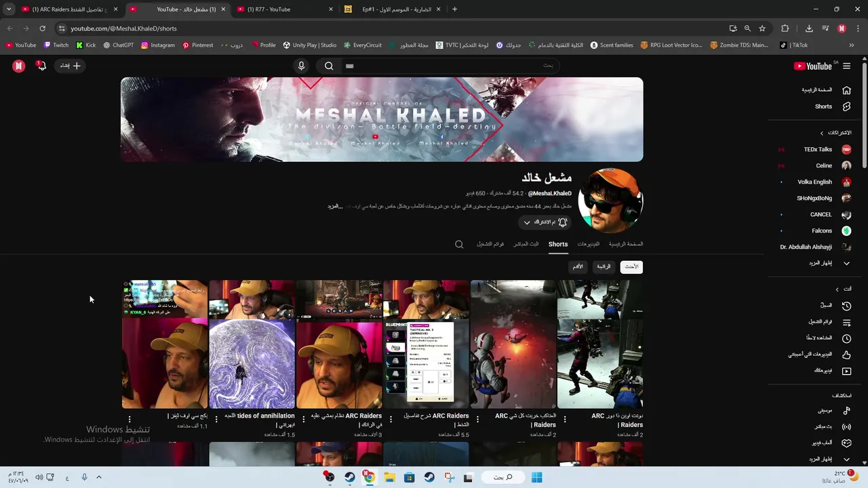868x488 pixels.
Task: Bookmark this page with star icon
Action: click(x=762, y=28)
